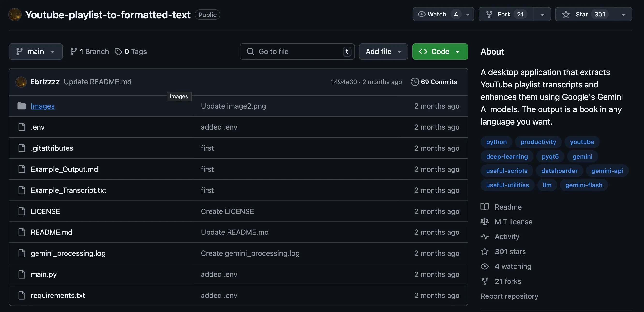Click the Fork button with count 21
The width and height of the screenshot is (644, 312).
tap(506, 15)
